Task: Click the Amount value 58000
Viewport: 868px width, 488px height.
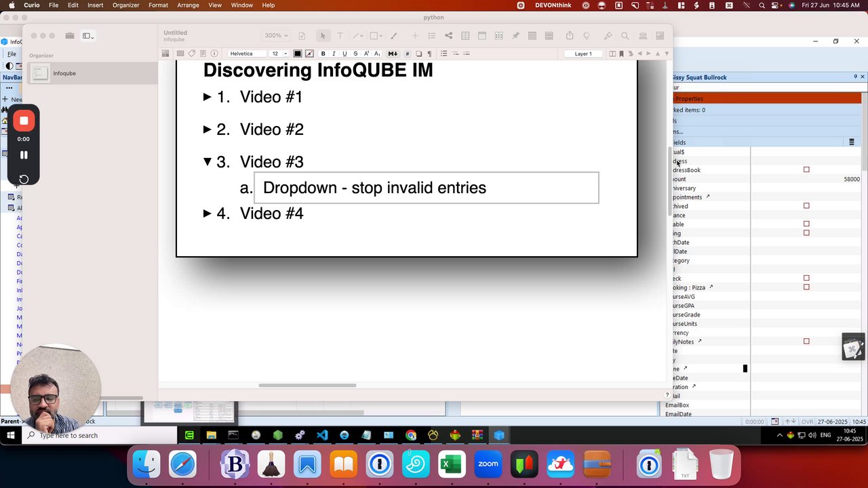Action: 852,179
